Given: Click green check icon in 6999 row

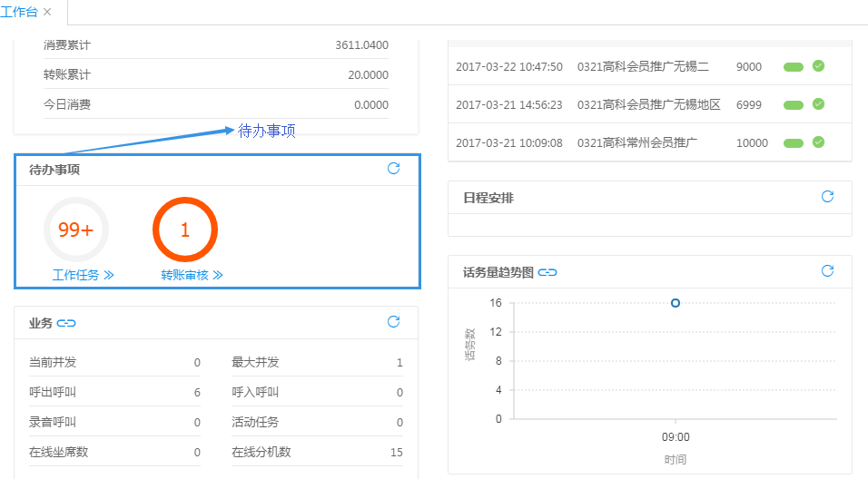Looking at the screenshot, I should (818, 104).
